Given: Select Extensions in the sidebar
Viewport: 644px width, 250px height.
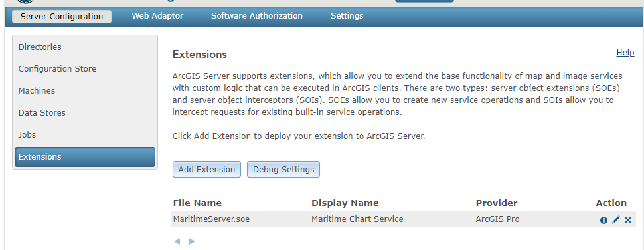Looking at the screenshot, I should 85,157.
